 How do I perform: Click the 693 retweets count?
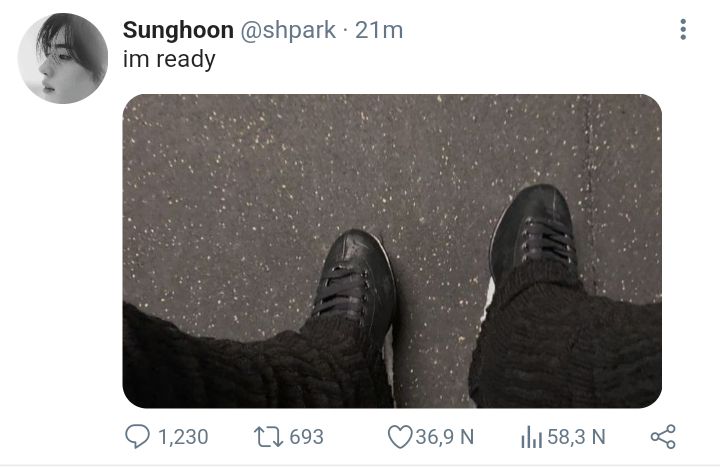(306, 437)
